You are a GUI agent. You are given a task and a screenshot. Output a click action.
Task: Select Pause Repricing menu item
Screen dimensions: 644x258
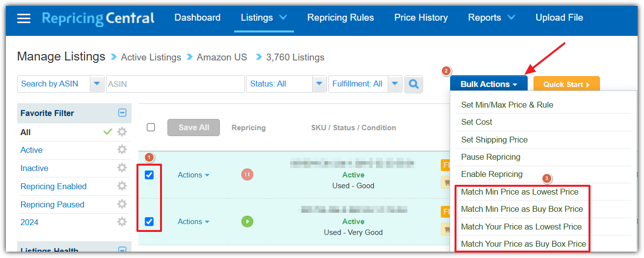click(x=491, y=157)
